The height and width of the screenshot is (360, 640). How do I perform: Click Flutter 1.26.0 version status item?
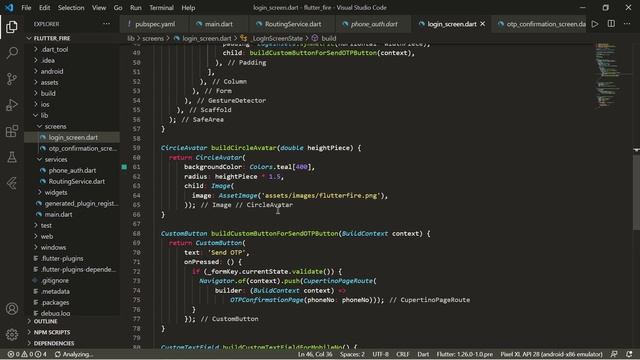coord(464,354)
